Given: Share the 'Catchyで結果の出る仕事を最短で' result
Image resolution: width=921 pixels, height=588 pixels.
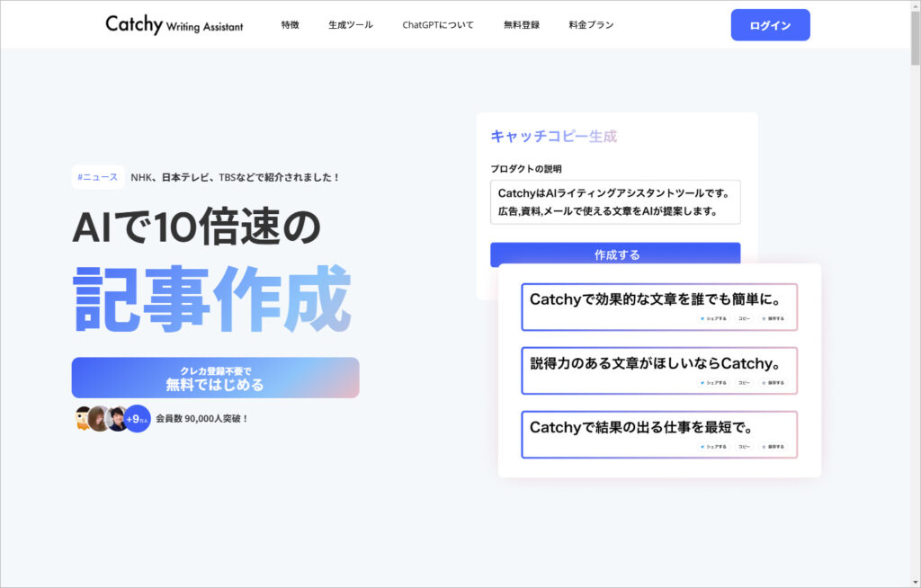Looking at the screenshot, I should pos(713,447).
